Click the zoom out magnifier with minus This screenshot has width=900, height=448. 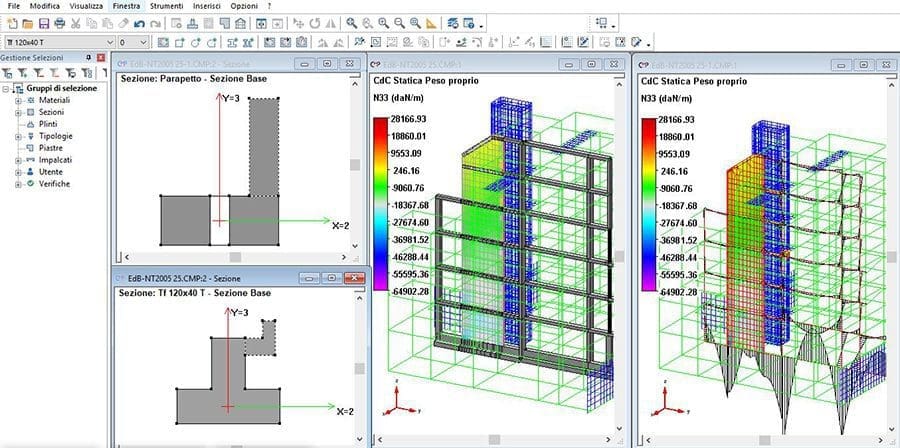(x=399, y=24)
